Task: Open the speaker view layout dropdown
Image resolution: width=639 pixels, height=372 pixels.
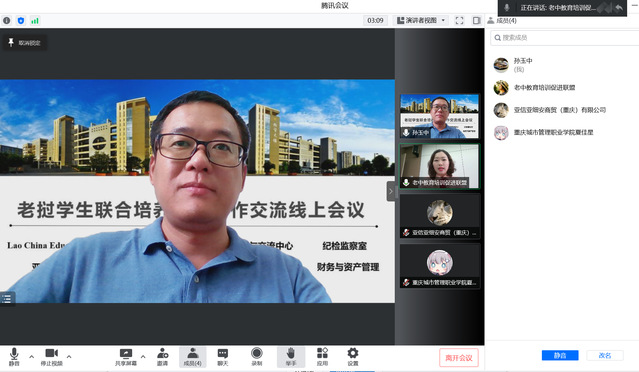Action: click(x=421, y=20)
